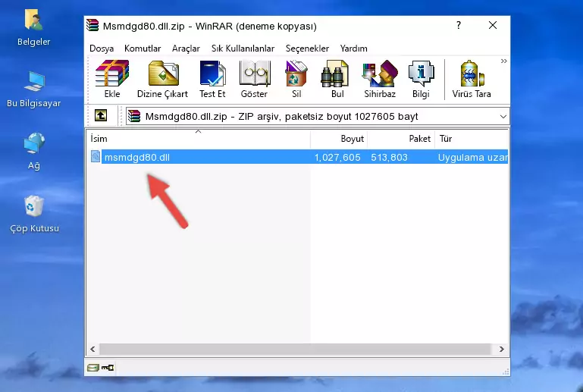The width and height of the screenshot is (583, 392).
Task: Click the 1,027,605 size value
Action: (337, 157)
